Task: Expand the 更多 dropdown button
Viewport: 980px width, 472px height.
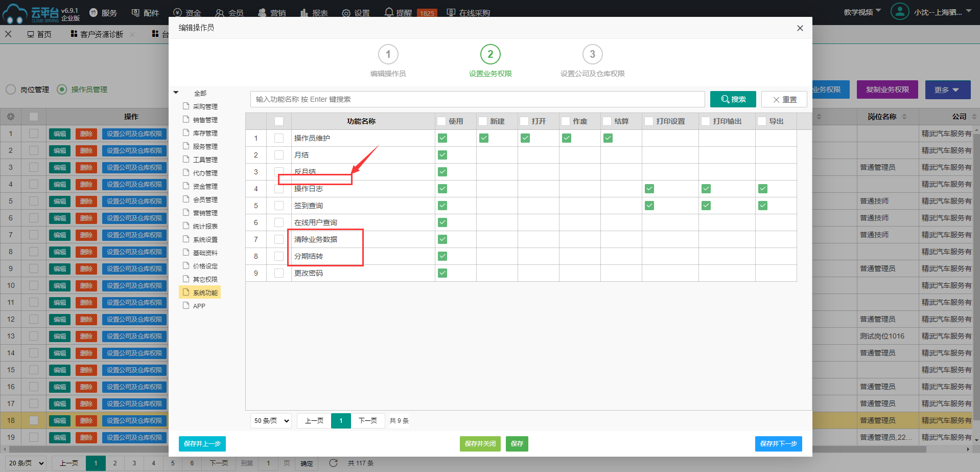Action: pyautogui.click(x=946, y=89)
